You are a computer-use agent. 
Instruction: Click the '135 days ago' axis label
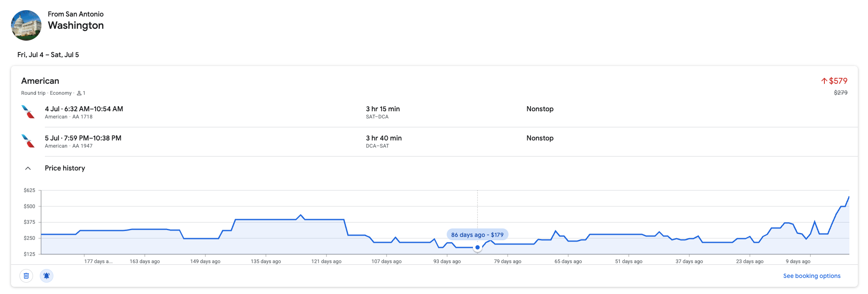[x=266, y=261]
